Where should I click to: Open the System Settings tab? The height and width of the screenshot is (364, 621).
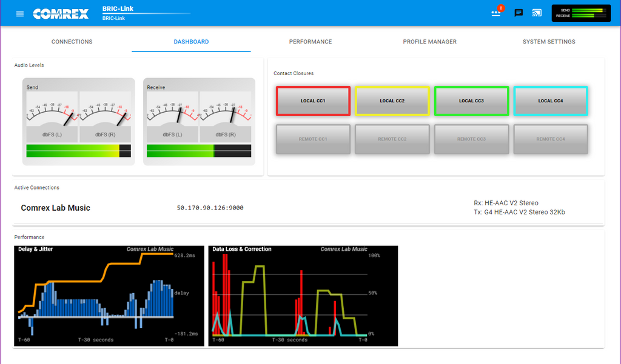549,42
